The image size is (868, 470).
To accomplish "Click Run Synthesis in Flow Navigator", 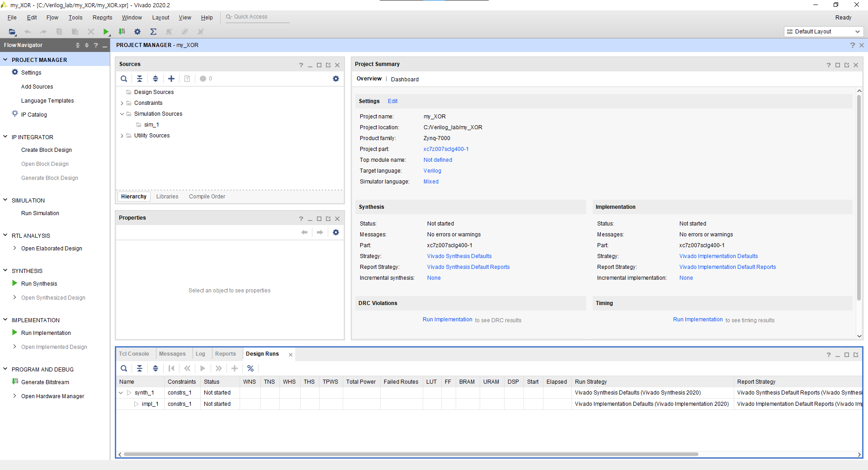I will 39,284.
